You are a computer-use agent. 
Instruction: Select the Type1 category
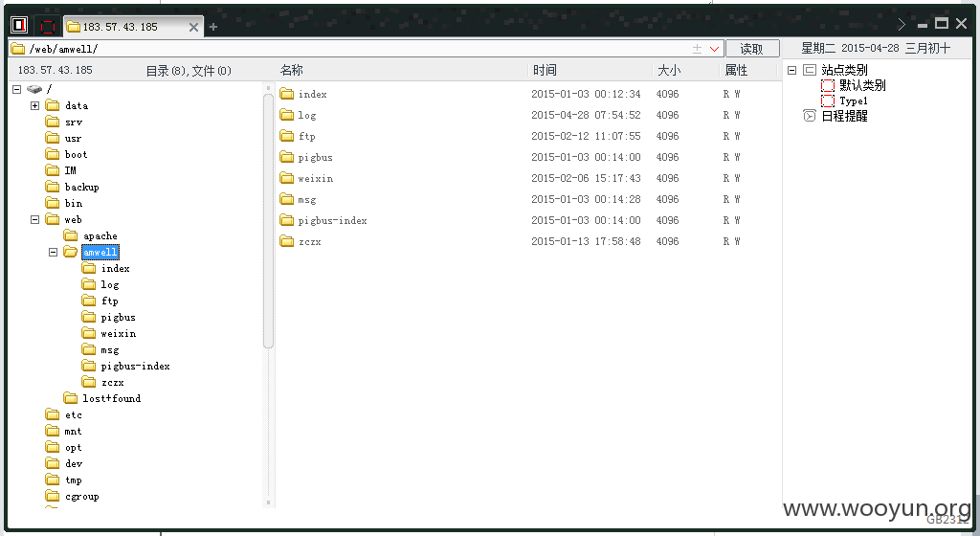pyautogui.click(x=853, y=100)
